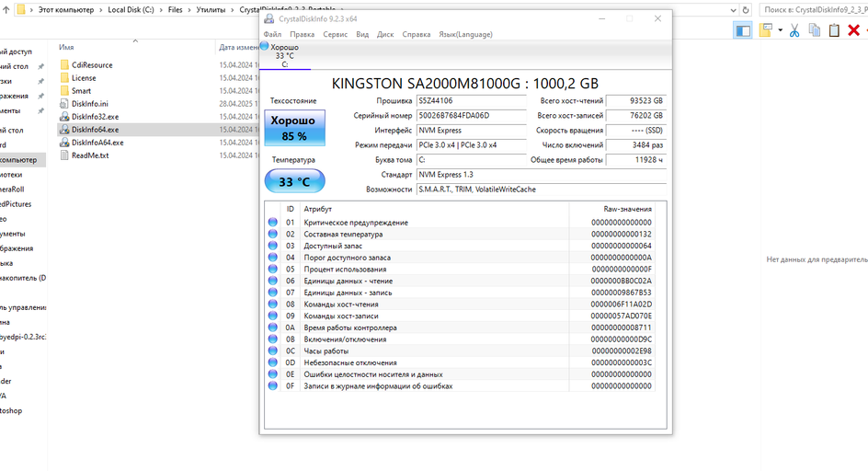Select the Smart folder in Explorer

(x=81, y=91)
